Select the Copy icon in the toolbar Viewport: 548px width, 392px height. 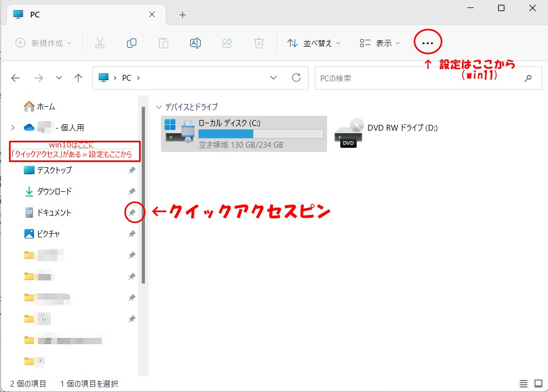point(132,42)
